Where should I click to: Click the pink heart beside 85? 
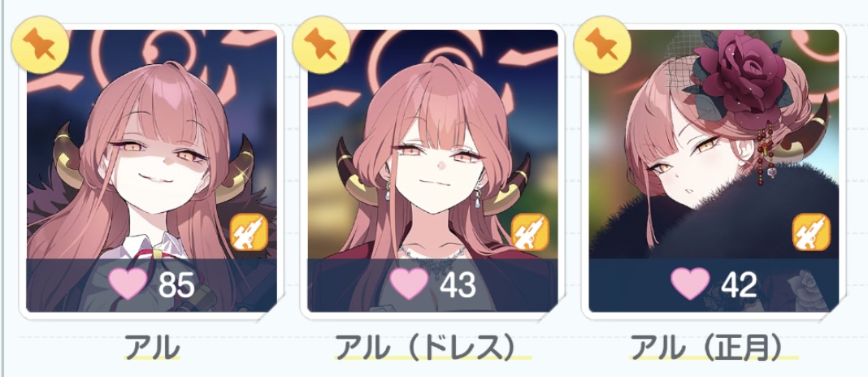click(x=128, y=284)
